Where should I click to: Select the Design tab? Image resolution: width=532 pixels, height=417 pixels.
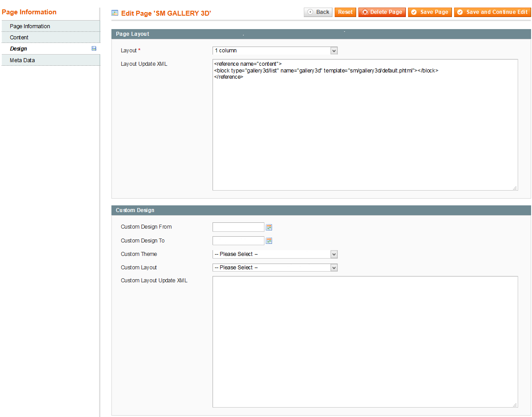click(51, 48)
